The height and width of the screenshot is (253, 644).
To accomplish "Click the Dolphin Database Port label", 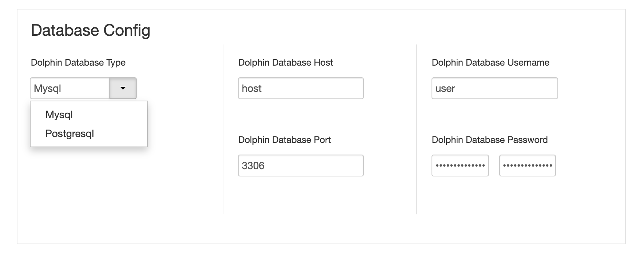I will (284, 140).
